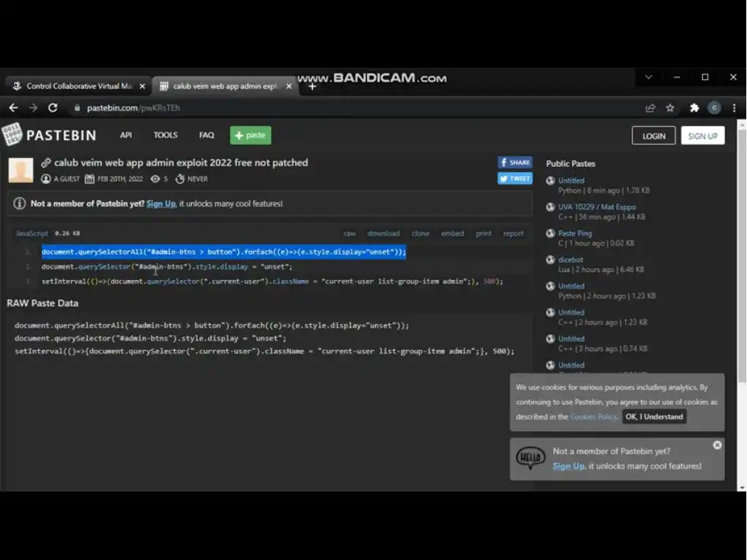Open a new browser tab
Screen dimensions: 747x560
[x=312, y=86]
